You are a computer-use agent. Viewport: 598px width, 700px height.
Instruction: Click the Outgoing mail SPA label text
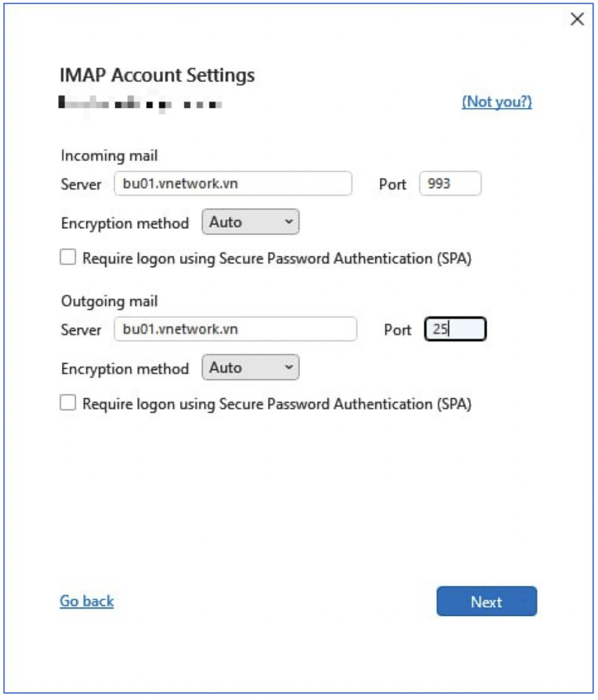(277, 404)
